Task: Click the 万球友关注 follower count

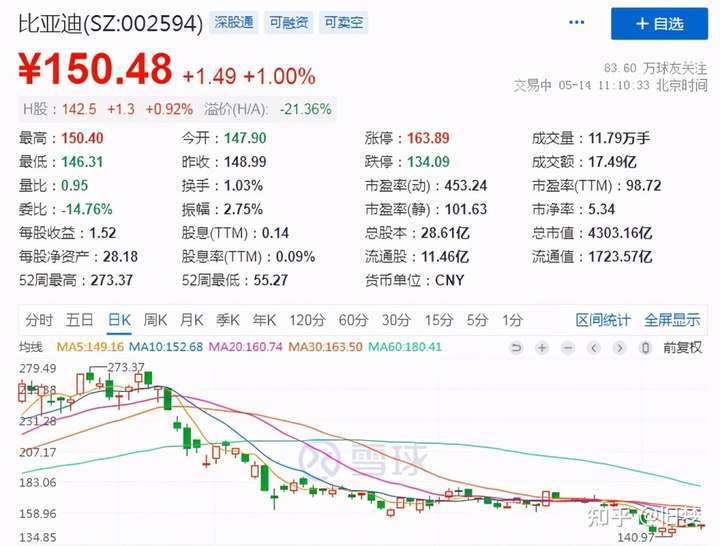Action: [656, 68]
